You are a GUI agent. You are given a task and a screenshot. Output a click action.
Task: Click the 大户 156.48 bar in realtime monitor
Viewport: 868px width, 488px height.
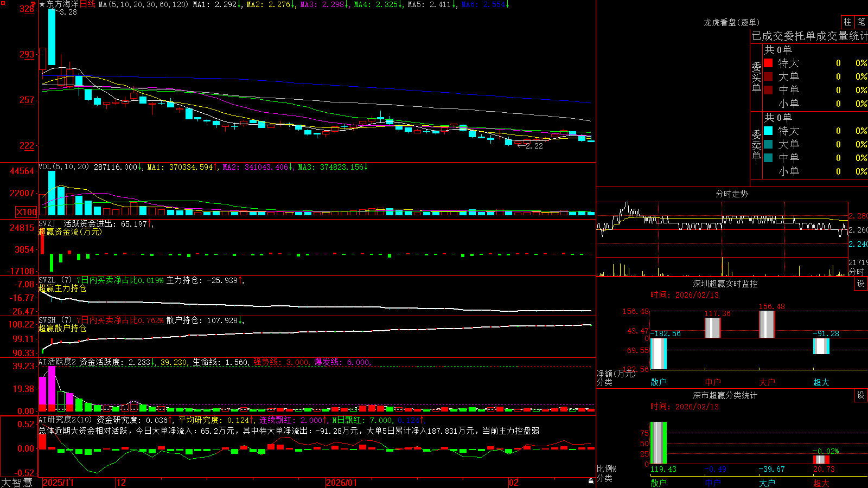767,324
